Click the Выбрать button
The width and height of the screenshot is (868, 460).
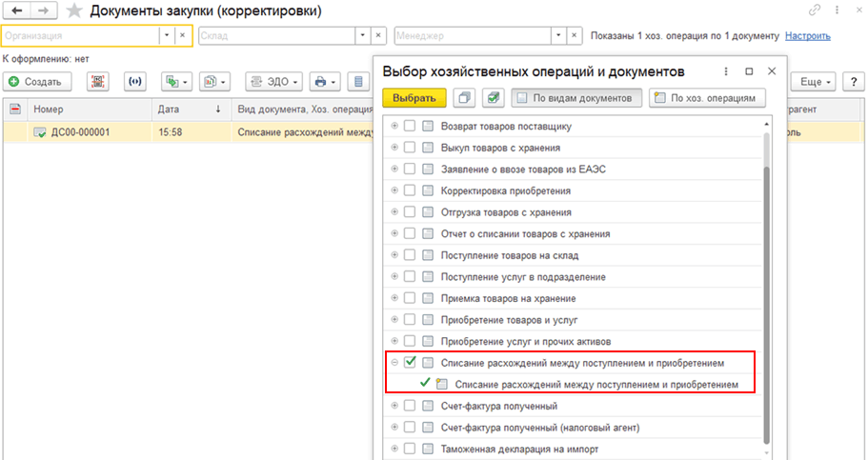click(414, 98)
